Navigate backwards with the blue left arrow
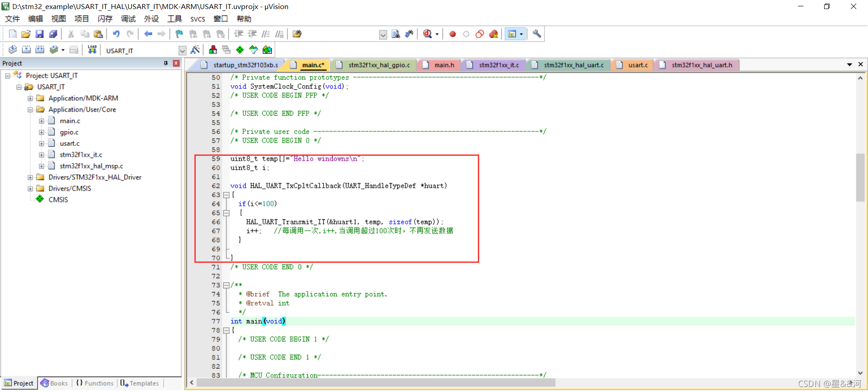Screen dimensions: 868x392 click(x=148, y=34)
